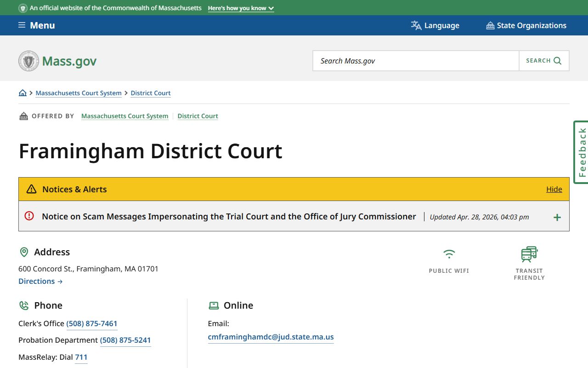Viewport: 588px width, 368px height.
Task: Open the hamburger Menu icon
Action: pos(22,25)
